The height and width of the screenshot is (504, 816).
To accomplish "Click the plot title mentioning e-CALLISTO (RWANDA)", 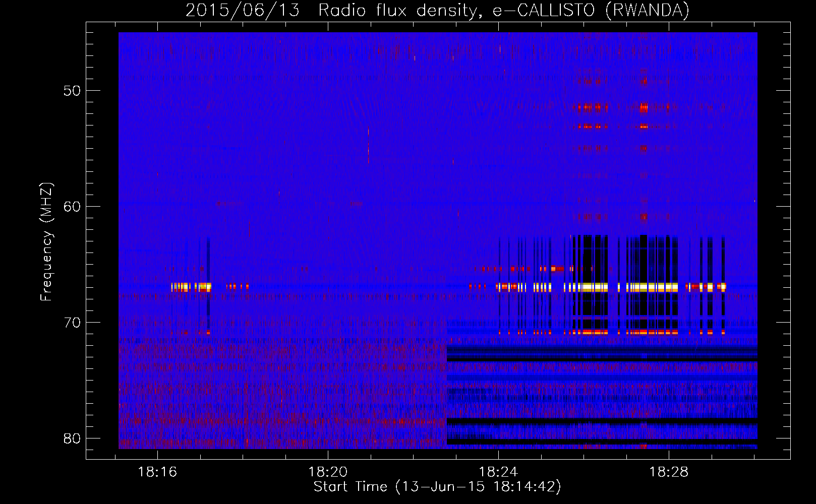I will [x=437, y=10].
